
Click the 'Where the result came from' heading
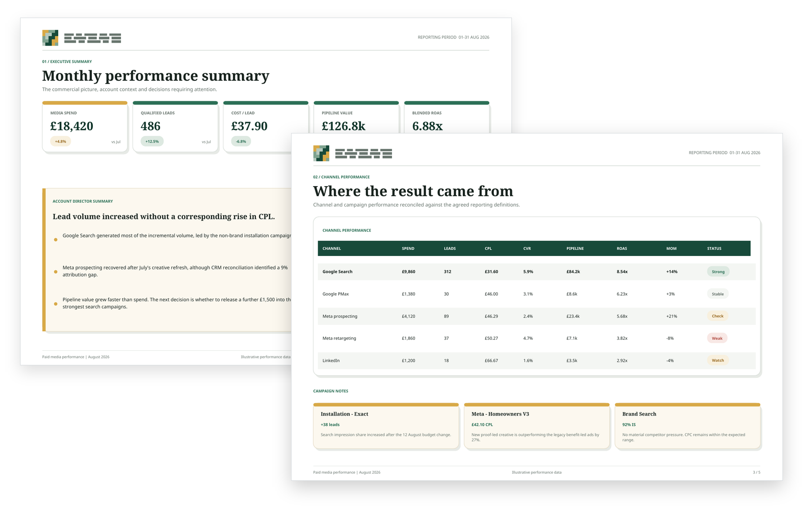click(x=413, y=191)
